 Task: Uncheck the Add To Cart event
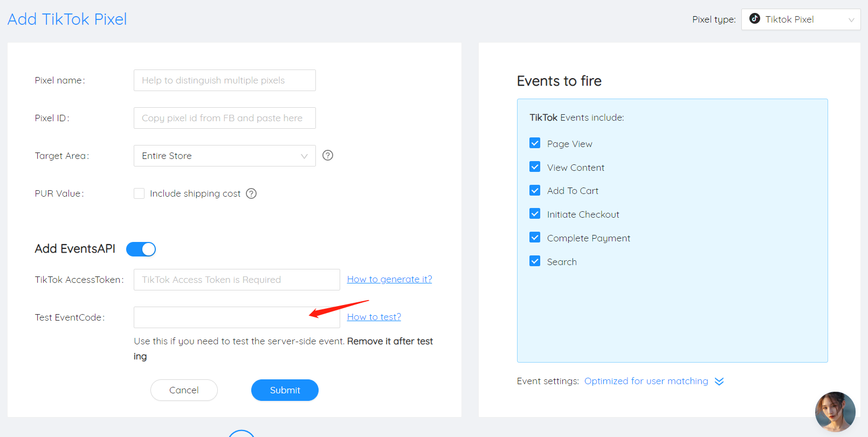[x=535, y=190]
